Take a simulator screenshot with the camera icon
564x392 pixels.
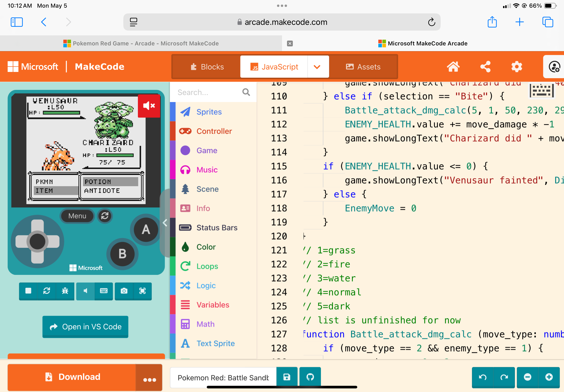pyautogui.click(x=124, y=291)
